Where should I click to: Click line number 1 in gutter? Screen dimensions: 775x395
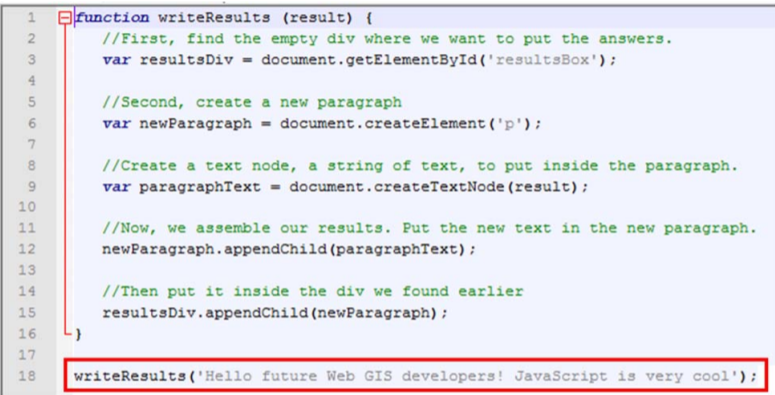pyautogui.click(x=31, y=18)
